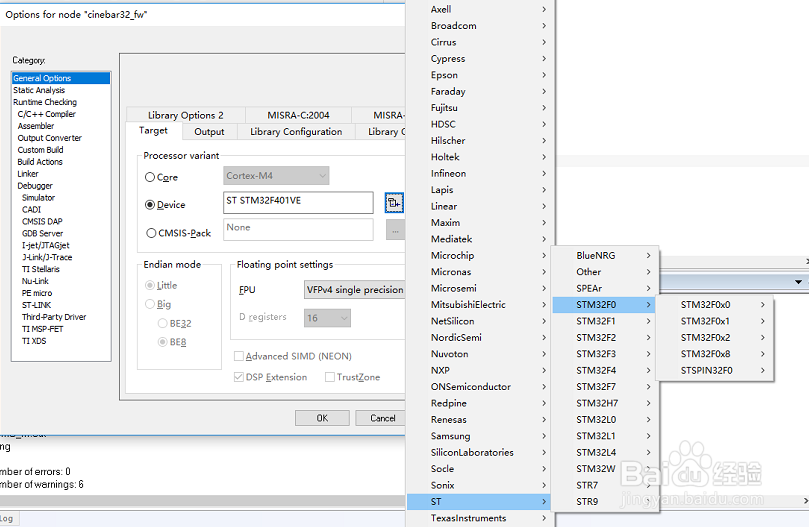
Task: Open the NordicSemi vendor submenu
Action: tap(479, 338)
